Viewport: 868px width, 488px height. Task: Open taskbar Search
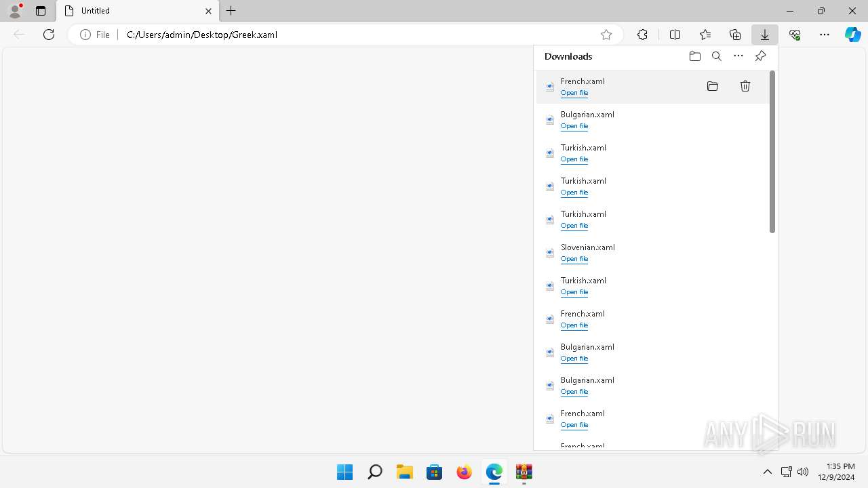pos(375,472)
